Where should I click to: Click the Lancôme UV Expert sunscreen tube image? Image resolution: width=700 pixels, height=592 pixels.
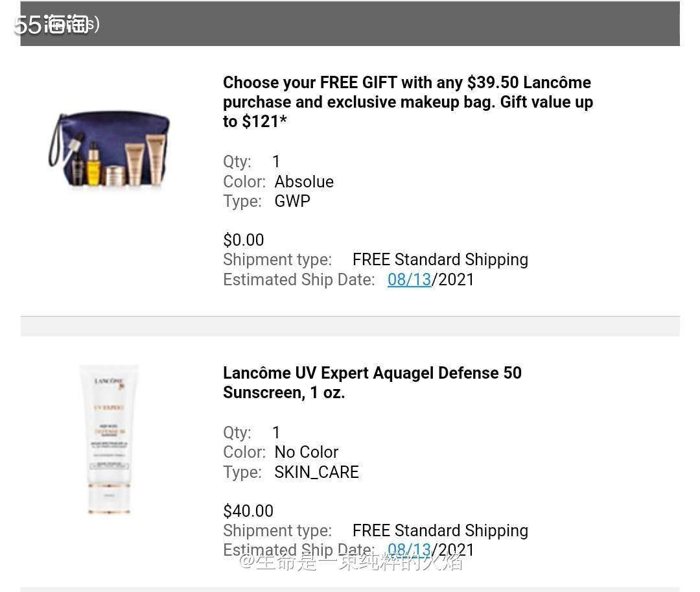tap(109, 440)
